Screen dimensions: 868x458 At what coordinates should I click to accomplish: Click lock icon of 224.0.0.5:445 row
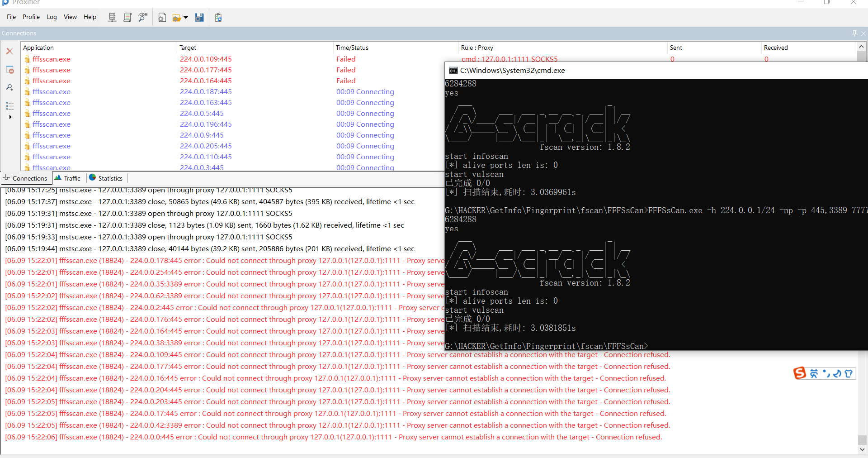pyautogui.click(x=27, y=113)
